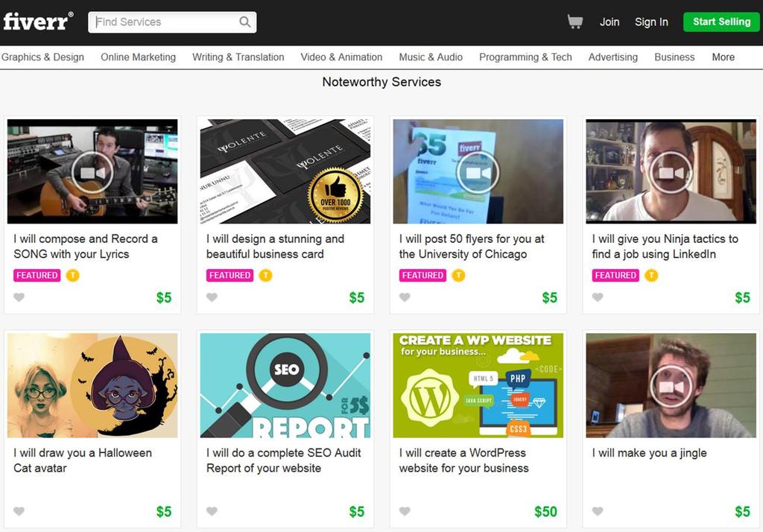Viewport: 763px width, 532px height.
Task: Click the top rated badge on LinkedIn gig
Action: tap(651, 276)
